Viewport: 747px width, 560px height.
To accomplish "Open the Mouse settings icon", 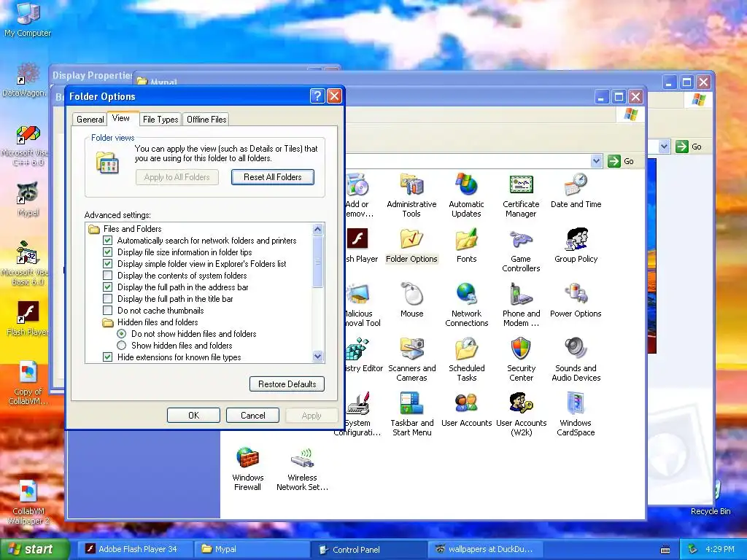I will (411, 301).
